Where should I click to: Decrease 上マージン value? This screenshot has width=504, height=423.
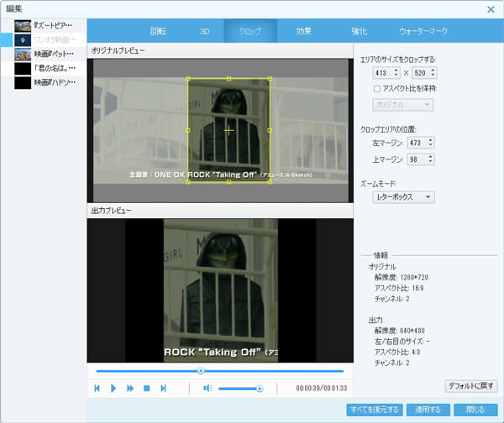coord(431,162)
